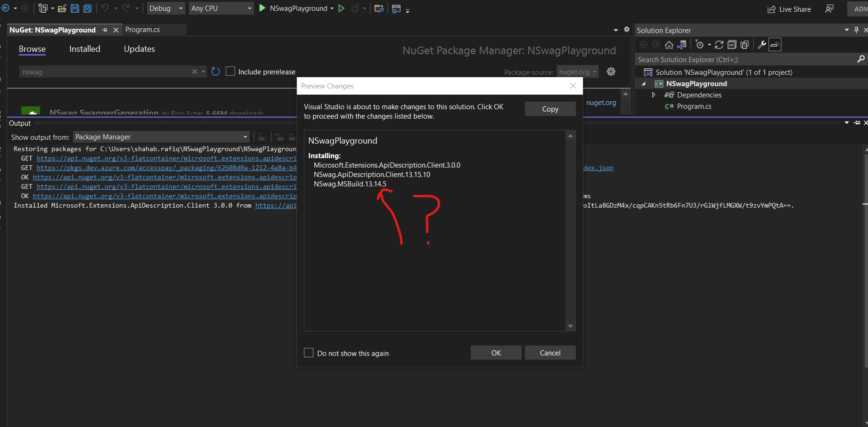Screen dimensions: 868x427
Task: Open Solution Explorer window position dropdown
Action: 847,30
